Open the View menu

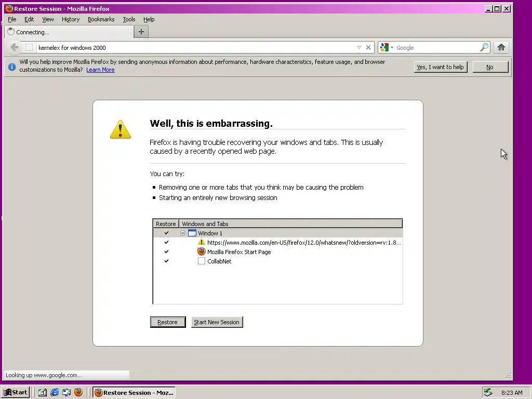[x=48, y=19]
